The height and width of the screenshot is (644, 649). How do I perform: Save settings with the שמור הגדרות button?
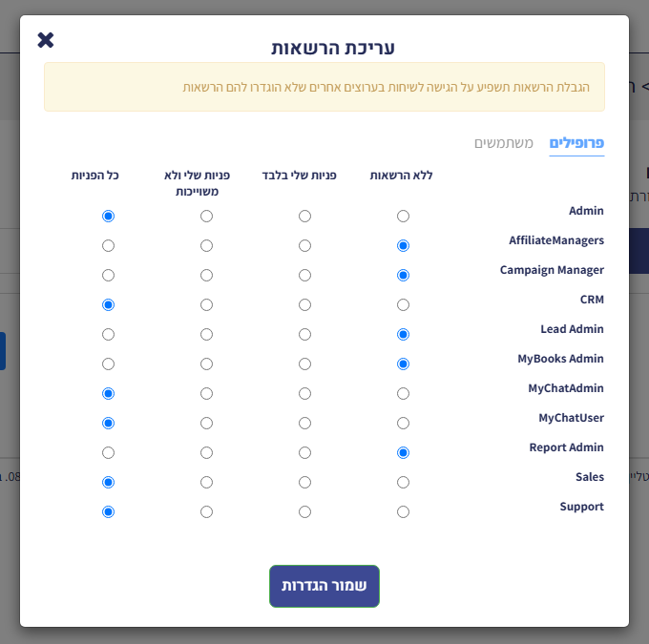pyautogui.click(x=324, y=586)
